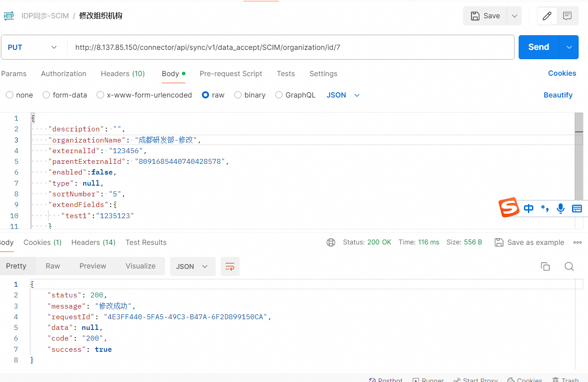
Task: Click the request URL input field
Action: pyautogui.click(x=291, y=47)
